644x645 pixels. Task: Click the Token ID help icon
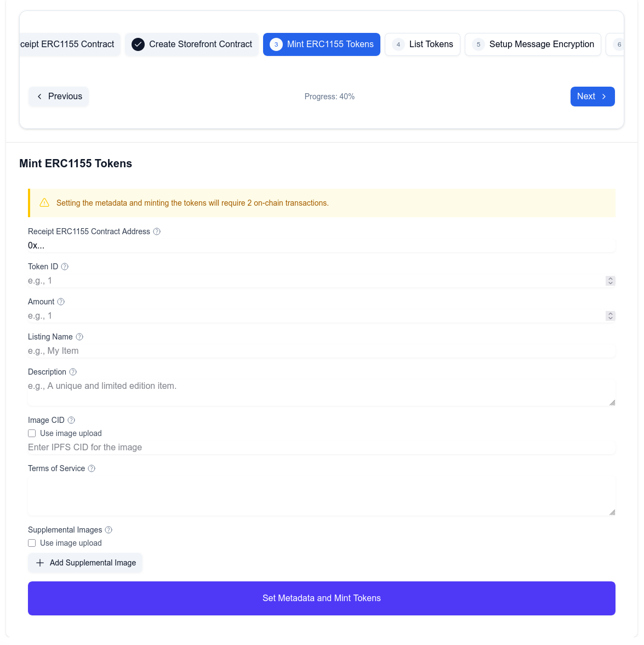64,267
